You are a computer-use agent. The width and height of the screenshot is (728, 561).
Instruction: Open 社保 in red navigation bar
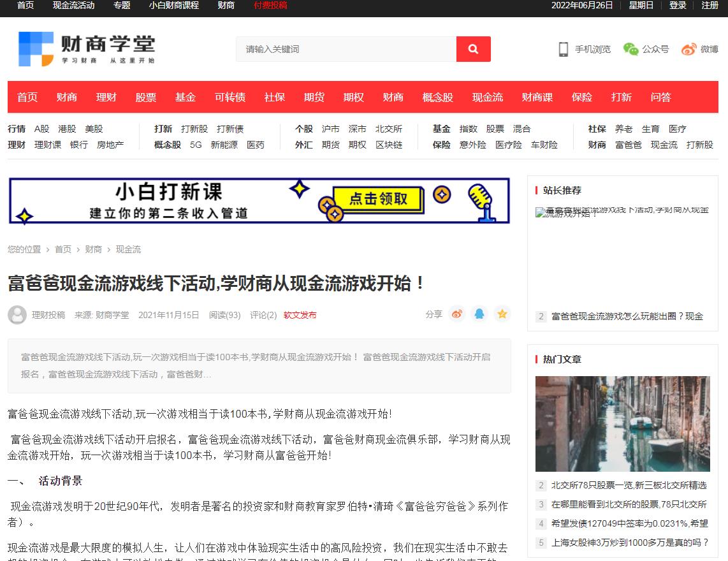275,97
